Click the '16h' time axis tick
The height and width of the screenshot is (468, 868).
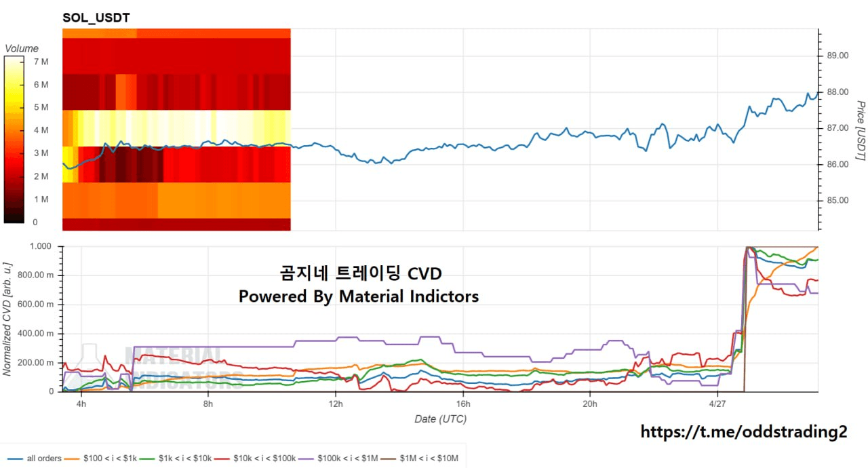point(462,404)
